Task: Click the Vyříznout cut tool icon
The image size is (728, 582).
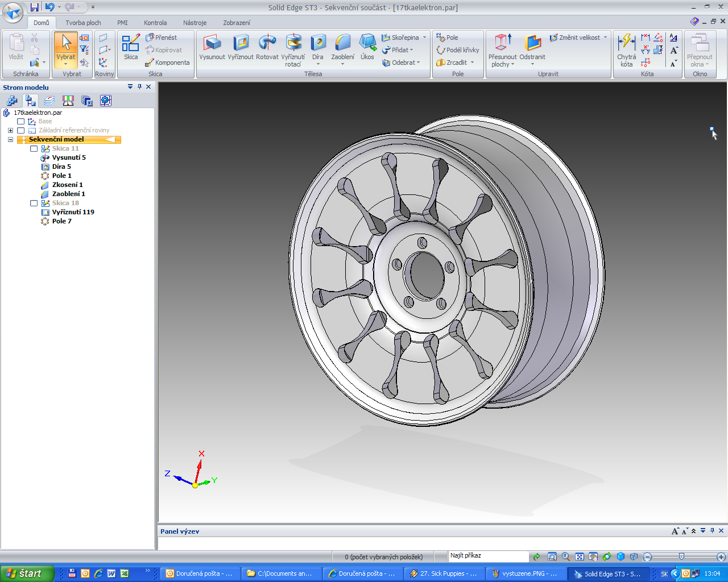Action: (x=241, y=47)
